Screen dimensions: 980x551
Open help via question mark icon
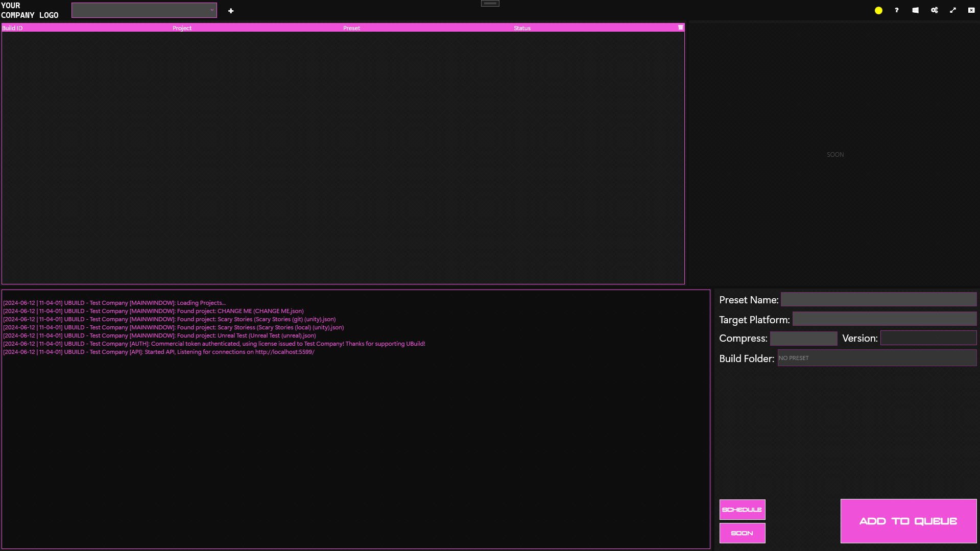point(897,10)
